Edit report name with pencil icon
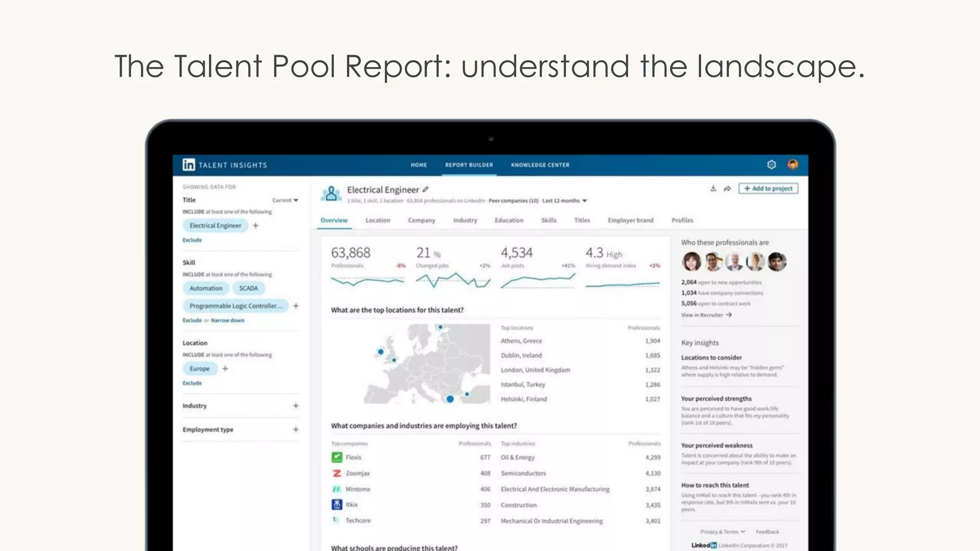The height and width of the screenshot is (551, 980). [425, 189]
